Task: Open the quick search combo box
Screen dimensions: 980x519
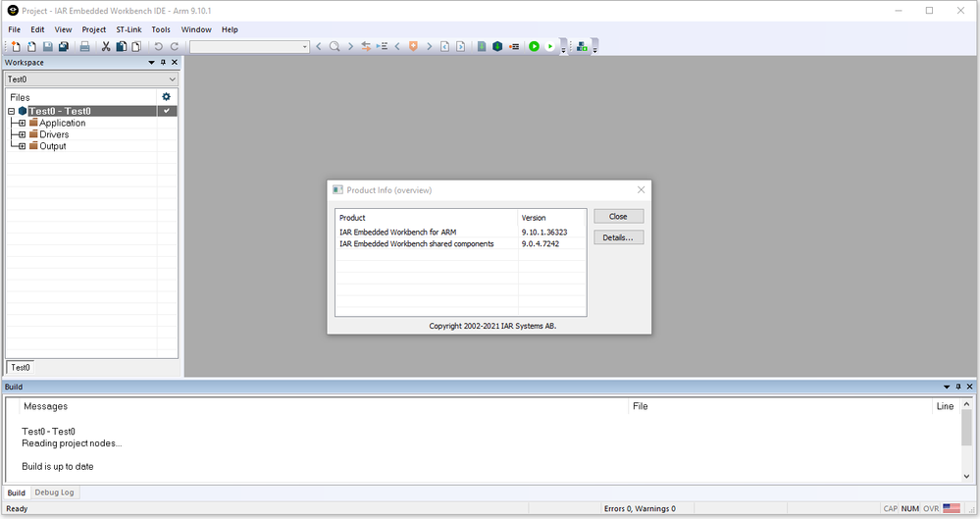Action: [x=249, y=46]
